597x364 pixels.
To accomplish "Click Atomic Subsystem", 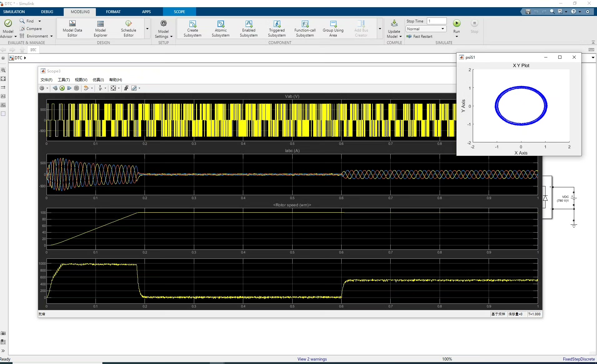I will pos(221,28).
